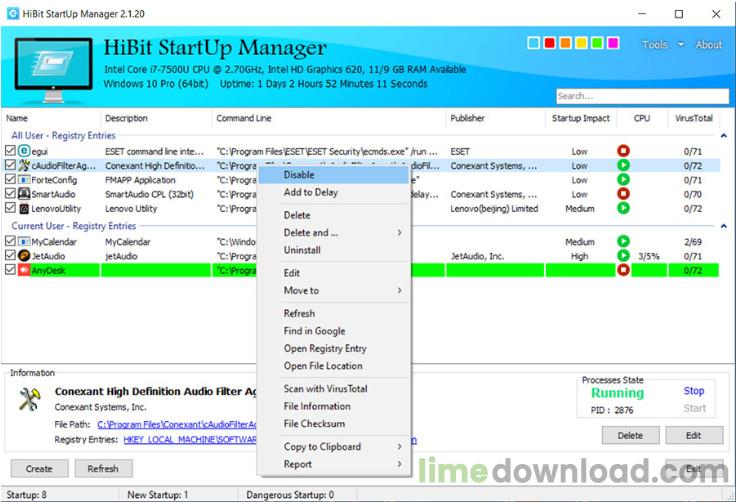
Task: Select Find in Google menu item
Action: (334, 331)
